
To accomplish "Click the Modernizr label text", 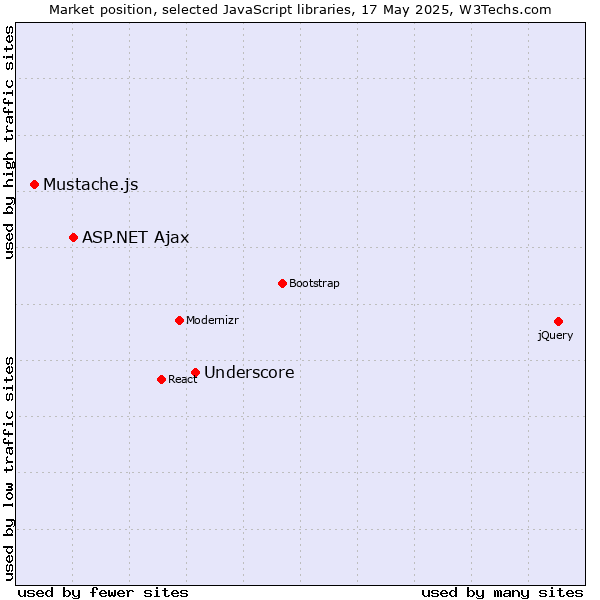I will pos(212,320).
